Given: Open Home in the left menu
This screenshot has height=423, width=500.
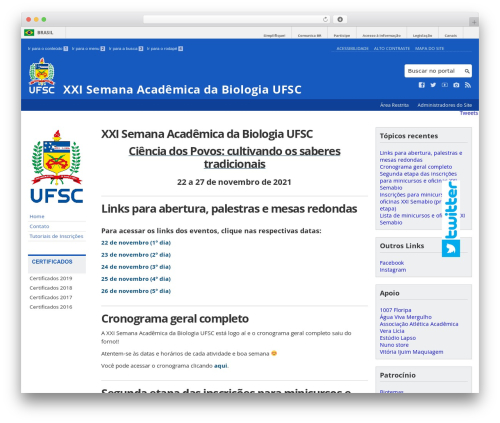Looking at the screenshot, I should tap(37, 216).
